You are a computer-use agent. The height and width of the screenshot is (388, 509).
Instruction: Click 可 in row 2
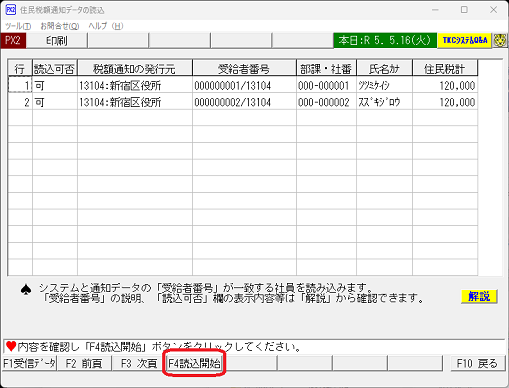point(55,102)
